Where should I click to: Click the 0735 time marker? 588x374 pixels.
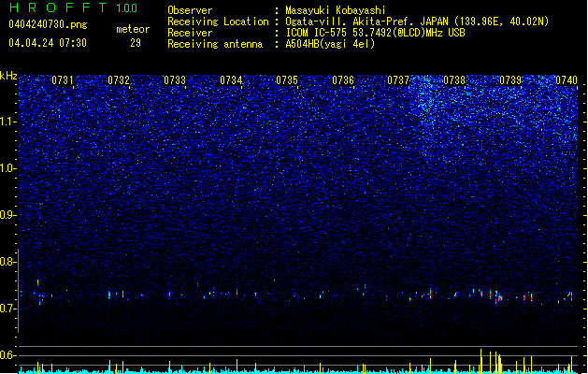tap(287, 80)
